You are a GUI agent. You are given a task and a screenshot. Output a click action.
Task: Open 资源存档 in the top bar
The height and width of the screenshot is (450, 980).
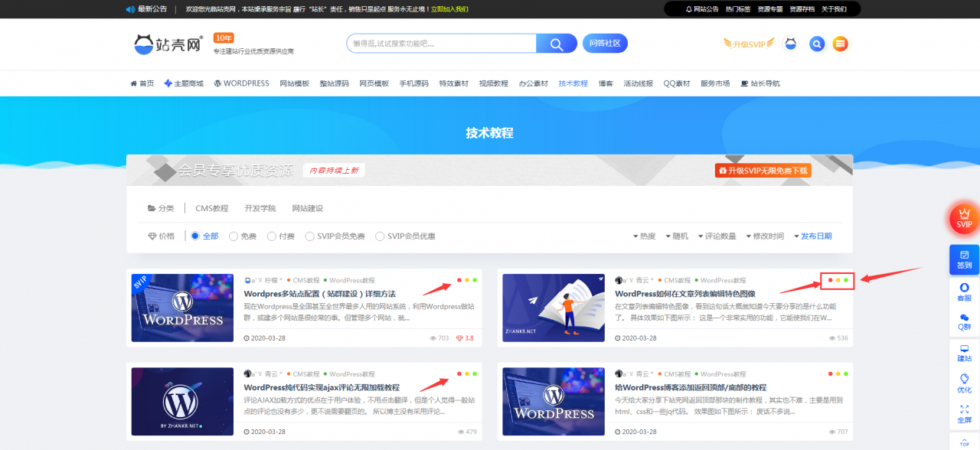point(802,9)
